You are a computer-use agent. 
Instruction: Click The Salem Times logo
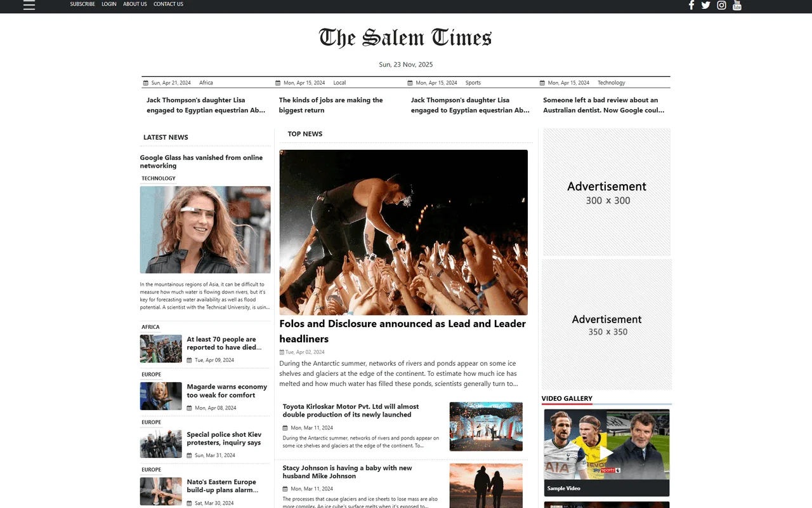tap(405, 38)
